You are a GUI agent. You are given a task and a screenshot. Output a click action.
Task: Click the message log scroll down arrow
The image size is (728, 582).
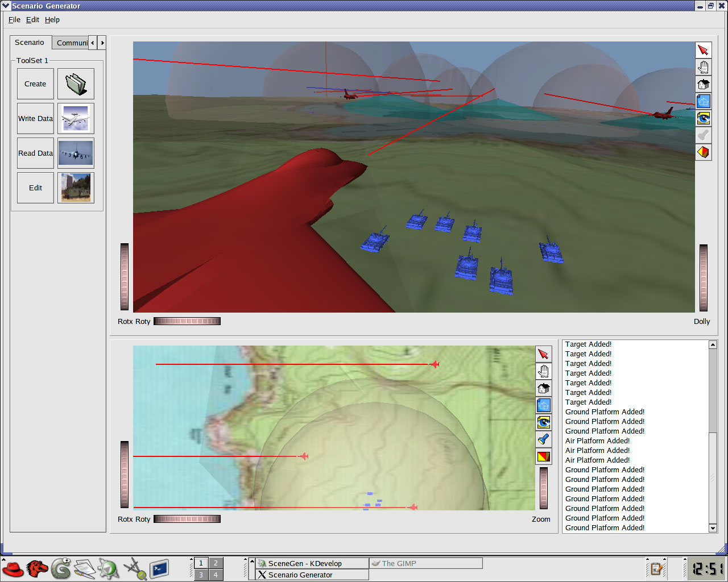click(713, 528)
